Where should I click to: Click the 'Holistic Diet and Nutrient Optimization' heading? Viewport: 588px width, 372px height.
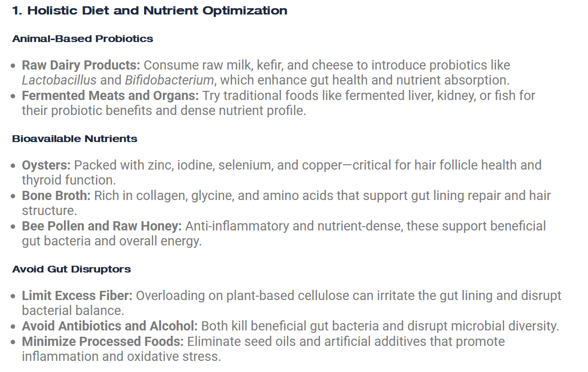[x=150, y=11]
